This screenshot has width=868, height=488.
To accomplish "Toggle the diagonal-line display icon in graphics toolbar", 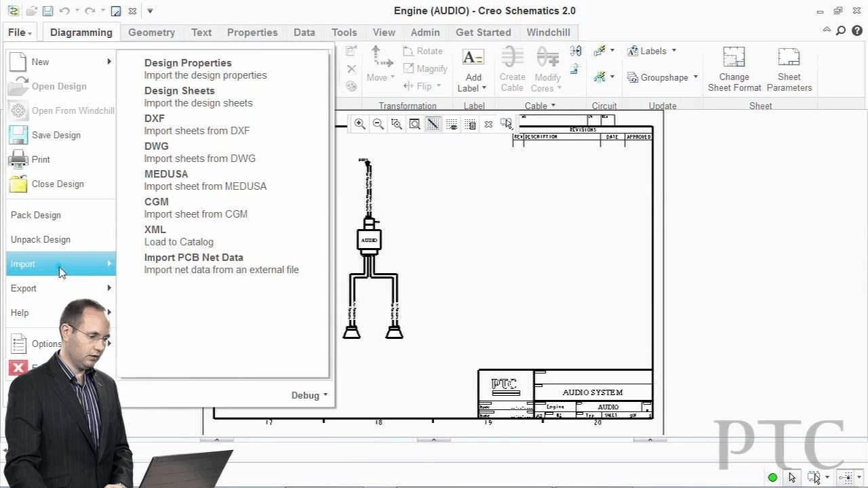I will (x=433, y=124).
